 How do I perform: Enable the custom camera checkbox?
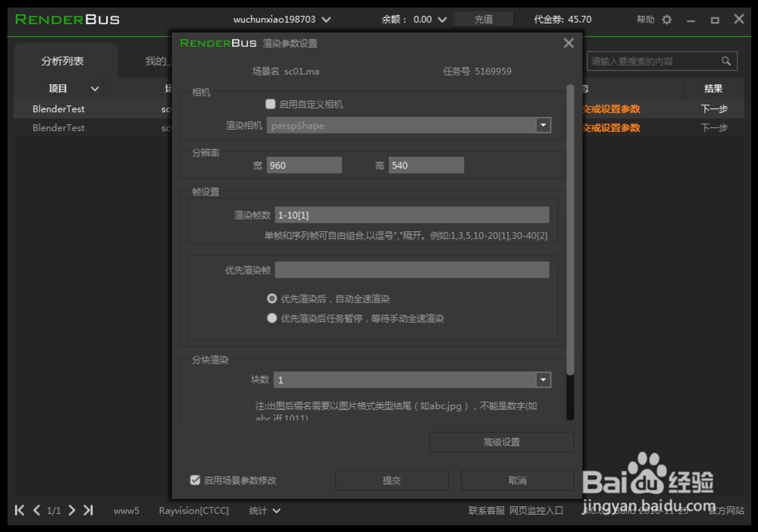point(271,104)
